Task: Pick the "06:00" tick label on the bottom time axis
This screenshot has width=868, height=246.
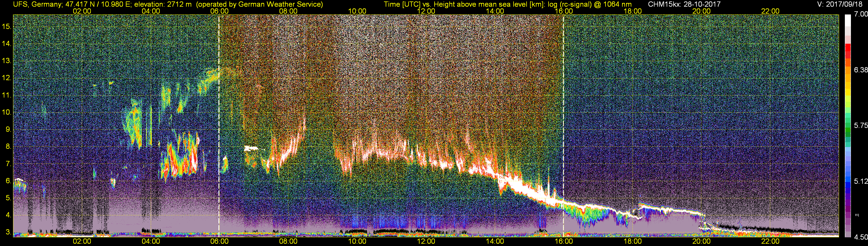Action: [x=219, y=241]
